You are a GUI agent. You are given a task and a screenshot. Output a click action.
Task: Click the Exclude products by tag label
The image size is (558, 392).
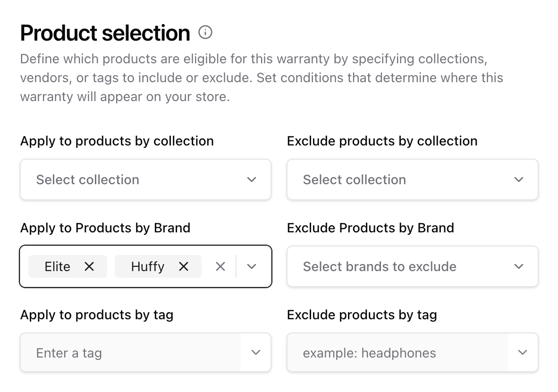(362, 315)
